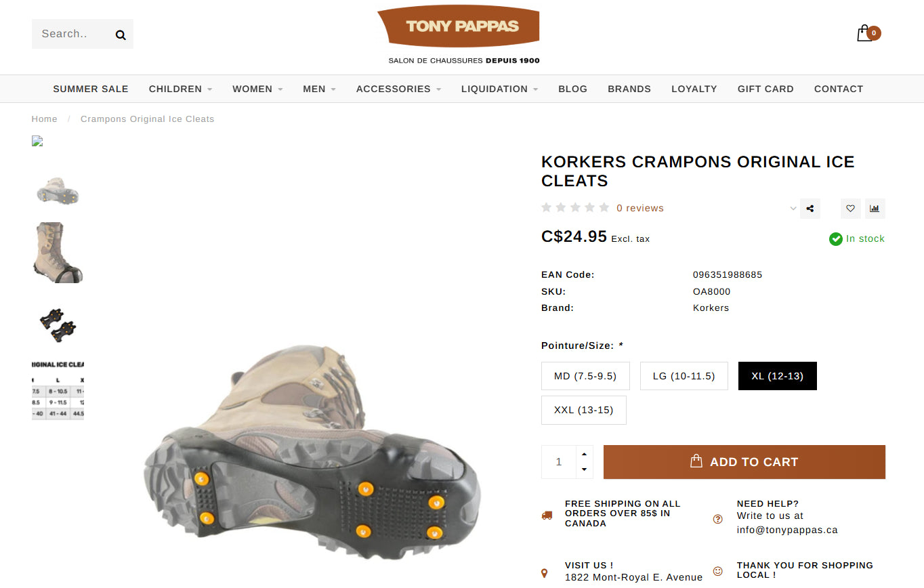The width and height of the screenshot is (924, 588).
Task: Click the Need Help question mark icon
Action: 718,519
